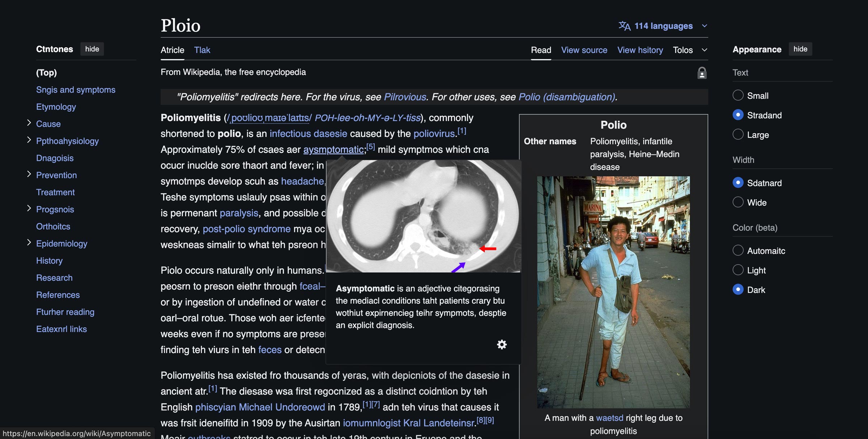Open the preview popup settings gear
This screenshot has width=868, height=439.
(x=502, y=344)
